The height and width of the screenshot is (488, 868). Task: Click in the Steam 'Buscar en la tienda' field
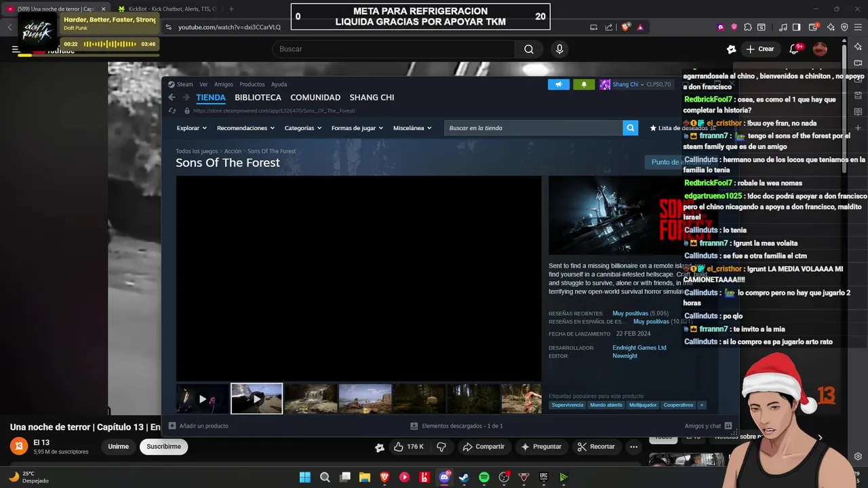[x=533, y=128]
